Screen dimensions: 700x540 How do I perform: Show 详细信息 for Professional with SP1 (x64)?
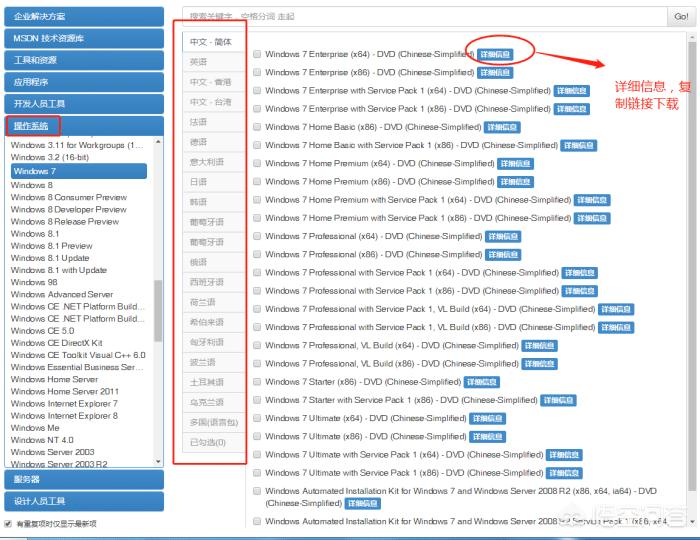pos(579,273)
